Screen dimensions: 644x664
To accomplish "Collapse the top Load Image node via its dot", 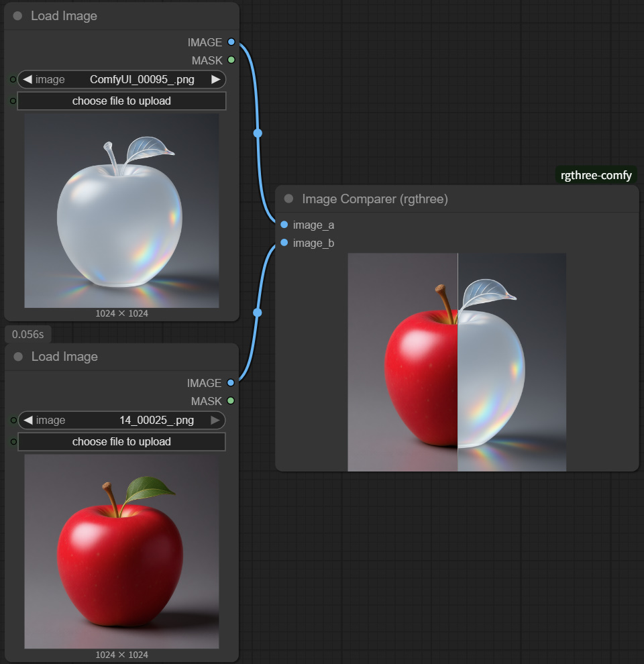I will [x=18, y=16].
